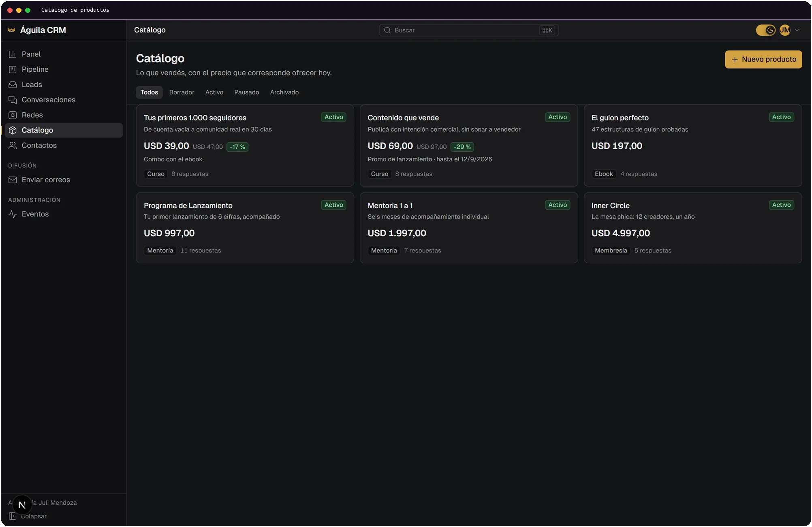Screen dimensions: 812x527
Task: Click the Águila CRM eagle logo
Action: (x=12, y=30)
